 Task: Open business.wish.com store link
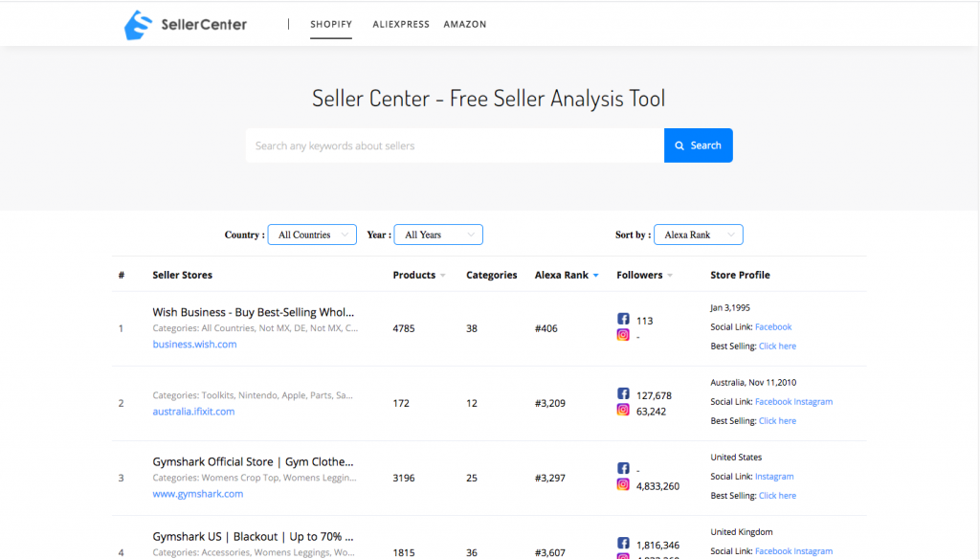(x=194, y=345)
